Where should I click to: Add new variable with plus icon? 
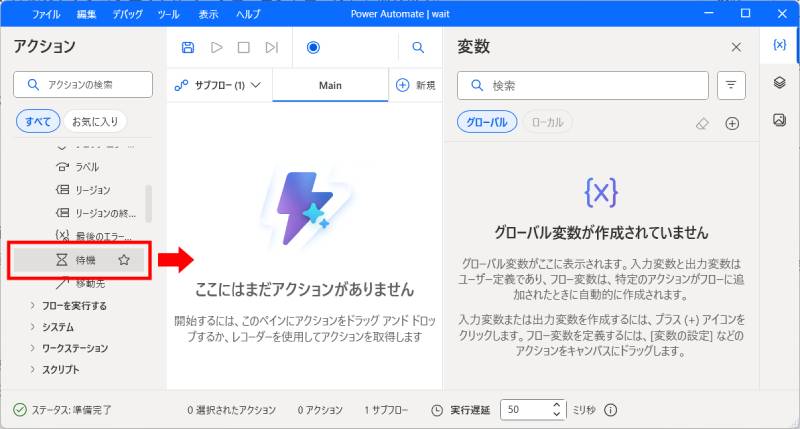click(732, 123)
